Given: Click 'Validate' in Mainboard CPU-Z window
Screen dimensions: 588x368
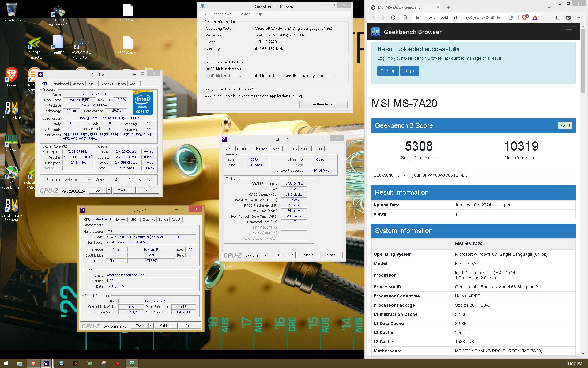Looking at the screenshot, I should 166,326.
